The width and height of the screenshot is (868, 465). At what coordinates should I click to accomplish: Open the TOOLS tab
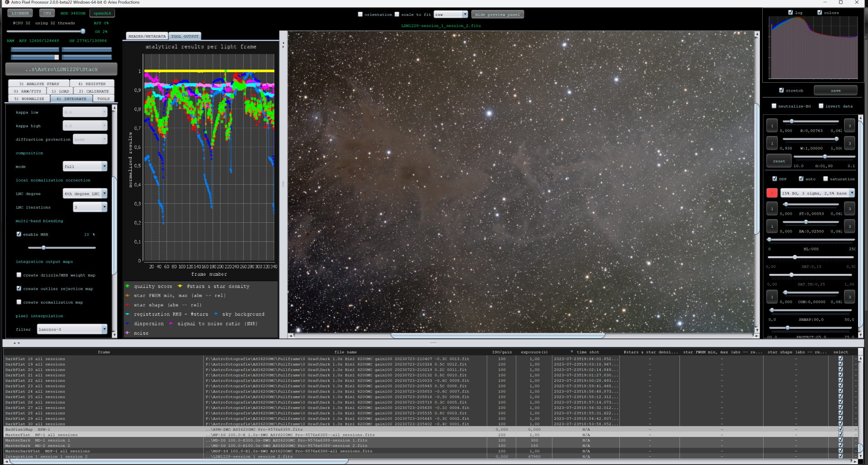(x=103, y=99)
